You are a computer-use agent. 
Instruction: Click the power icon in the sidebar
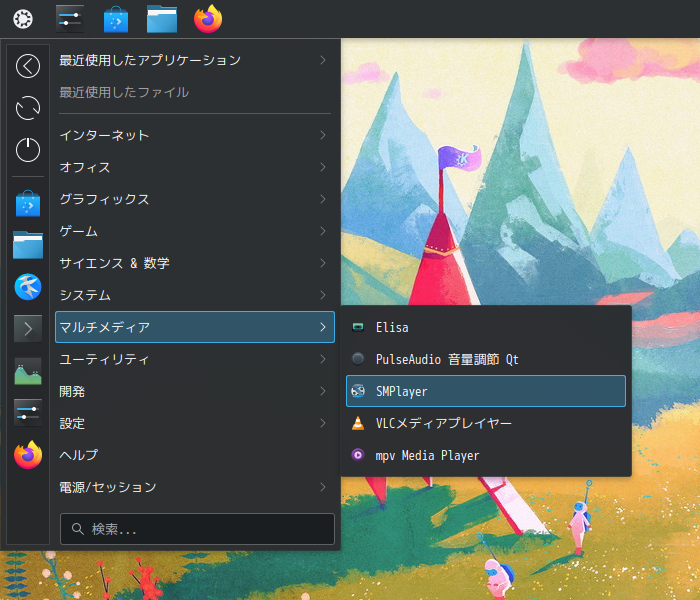click(28, 150)
